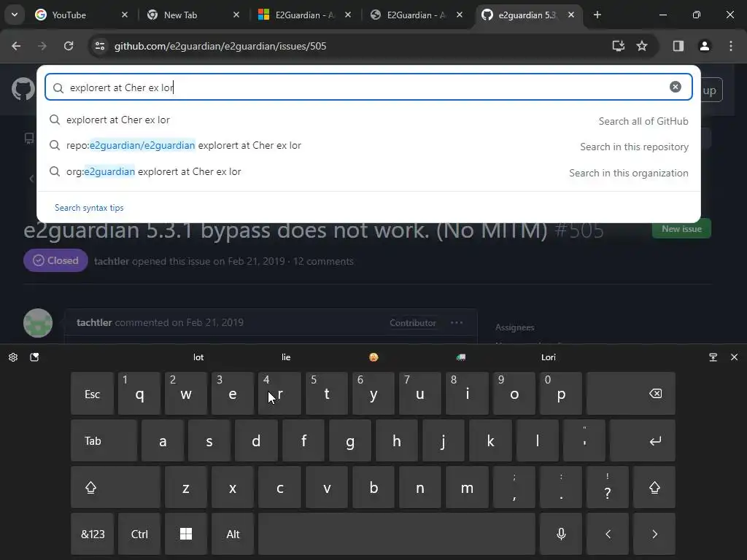747x560 pixels.
Task: Toggle the Ctrl key
Action: coord(139,534)
